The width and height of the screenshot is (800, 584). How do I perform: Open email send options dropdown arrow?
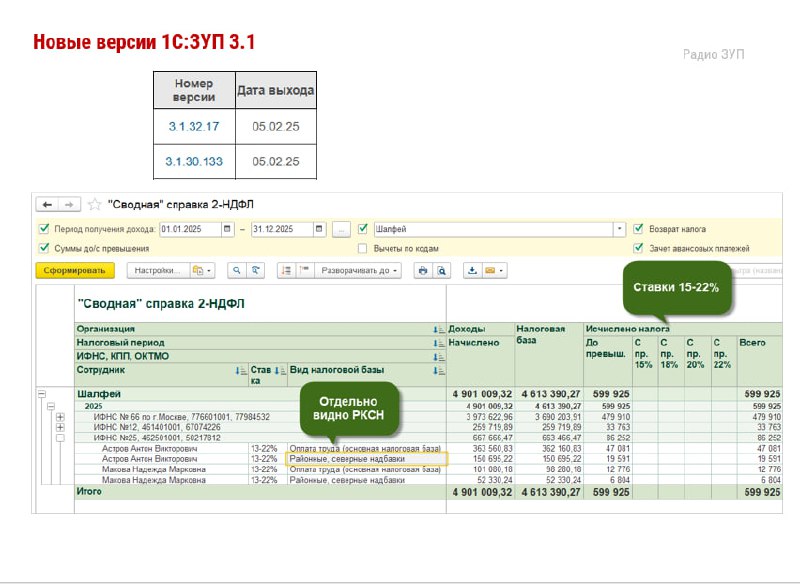coord(502,270)
